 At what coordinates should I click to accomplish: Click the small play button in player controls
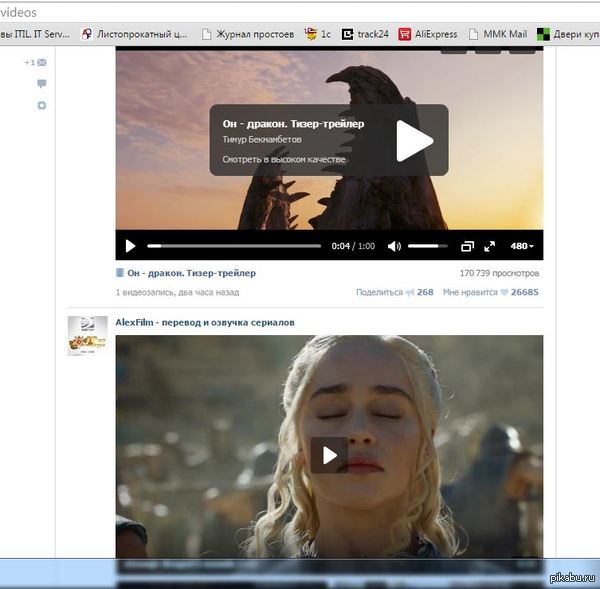pyautogui.click(x=130, y=246)
